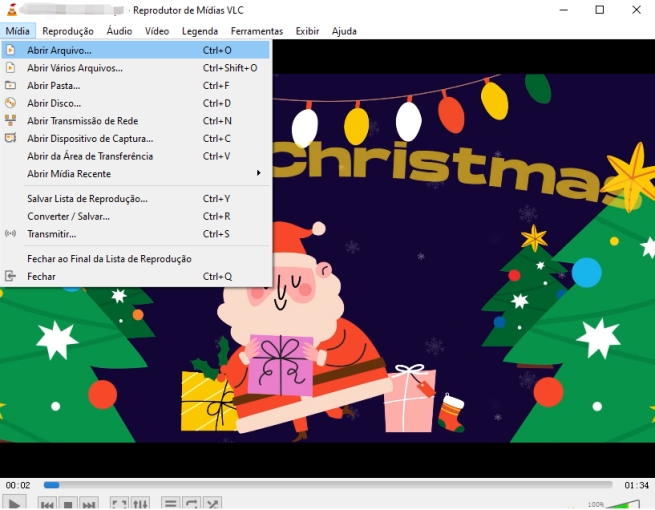
Task: Stop playback with the stop button
Action: click(x=68, y=504)
